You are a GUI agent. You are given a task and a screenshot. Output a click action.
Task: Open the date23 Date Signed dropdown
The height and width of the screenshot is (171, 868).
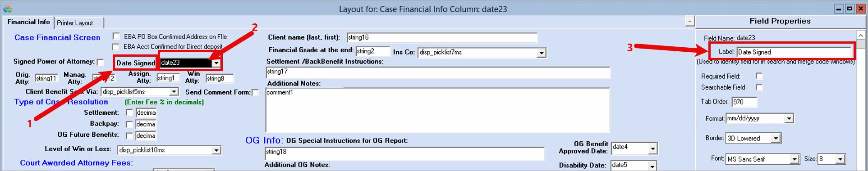pyautogui.click(x=216, y=63)
